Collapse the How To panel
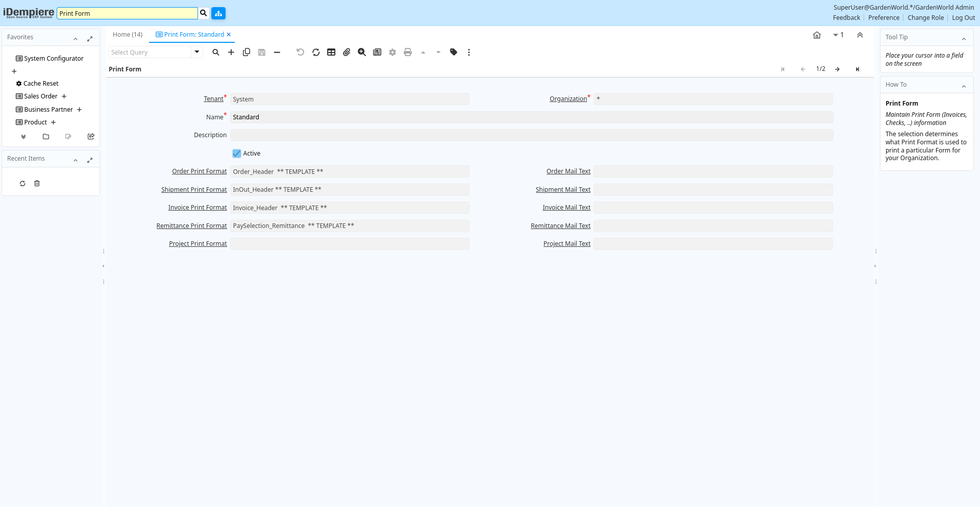This screenshot has height=507, width=980. (x=964, y=86)
